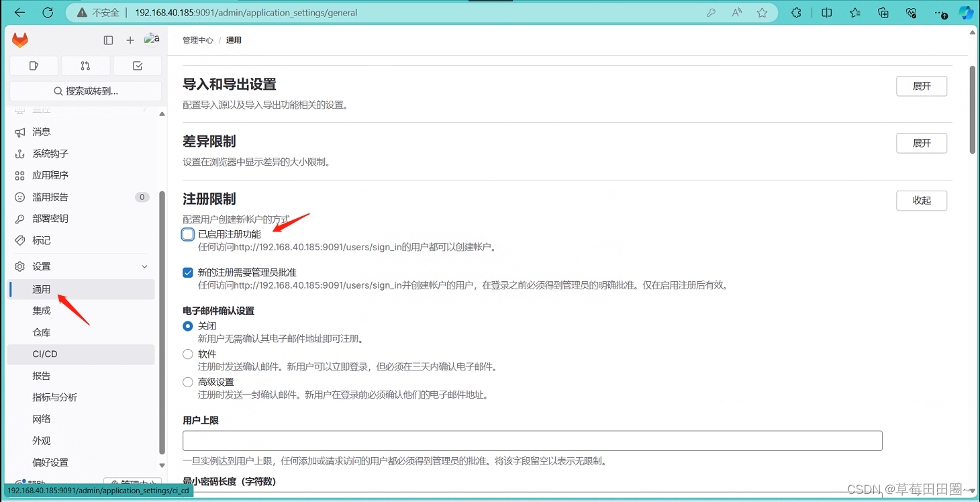Screen dimensions: 980x502
Task: Open the Copilot icon
Action: (x=967, y=13)
